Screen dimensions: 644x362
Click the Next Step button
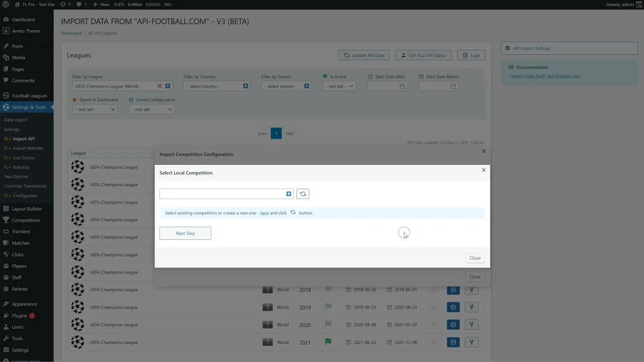point(185,233)
